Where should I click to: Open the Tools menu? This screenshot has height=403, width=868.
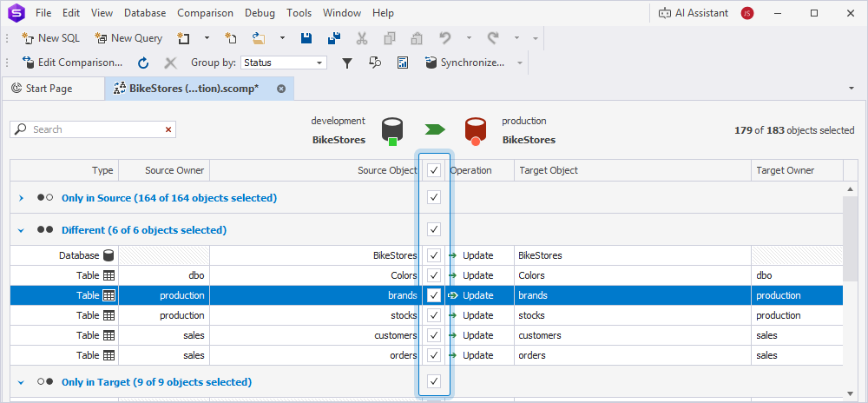coord(299,13)
